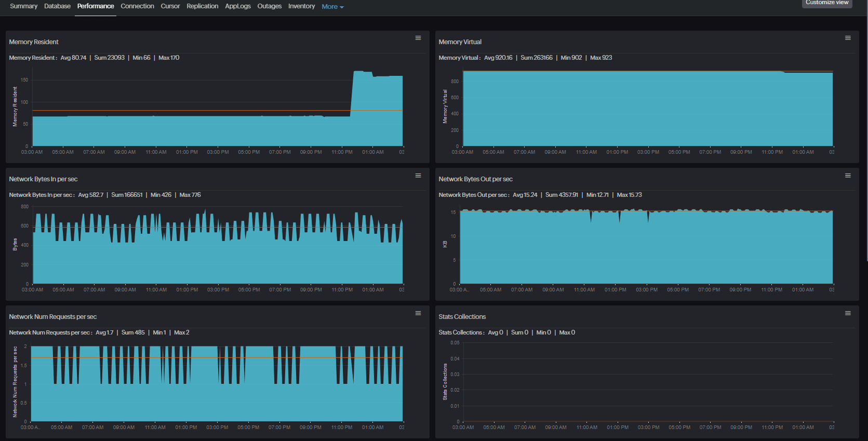Expand the More tabs dropdown
Screen dimensions: 868x441
click(332, 7)
